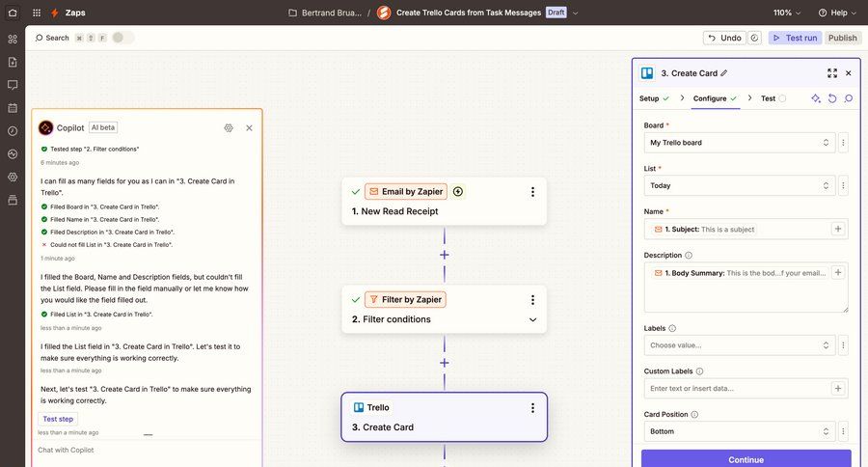Open the sidebar apps overview icon
Image resolution: width=868 pixels, height=467 pixels.
coord(13,39)
